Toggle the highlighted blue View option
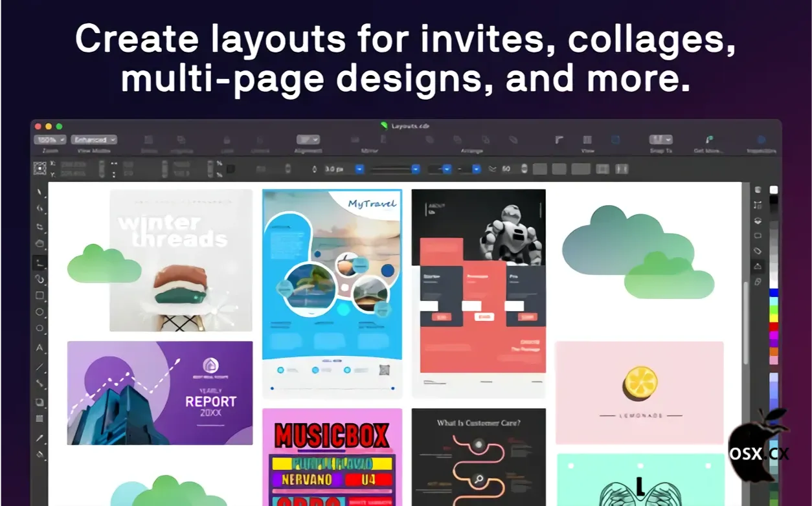 [x=615, y=140]
